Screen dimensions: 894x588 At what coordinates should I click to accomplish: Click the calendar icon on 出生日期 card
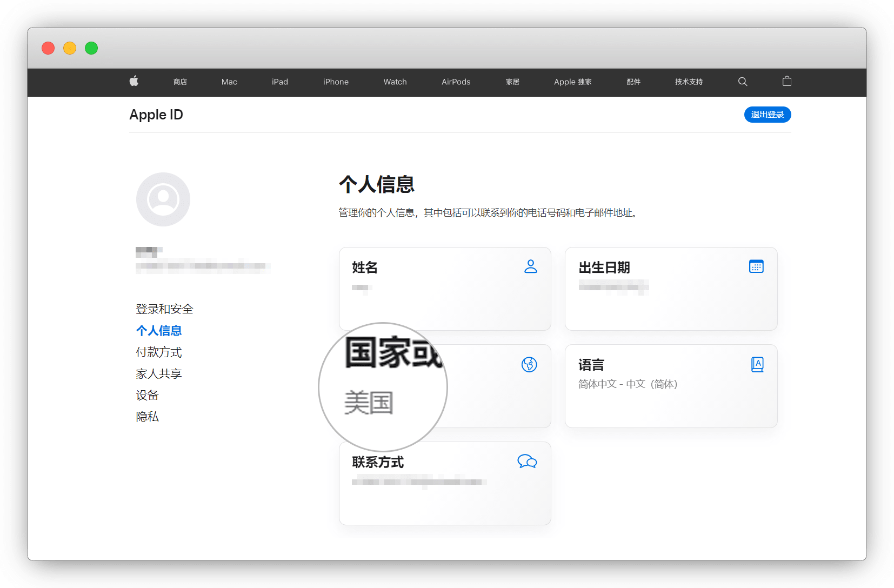pyautogui.click(x=756, y=266)
